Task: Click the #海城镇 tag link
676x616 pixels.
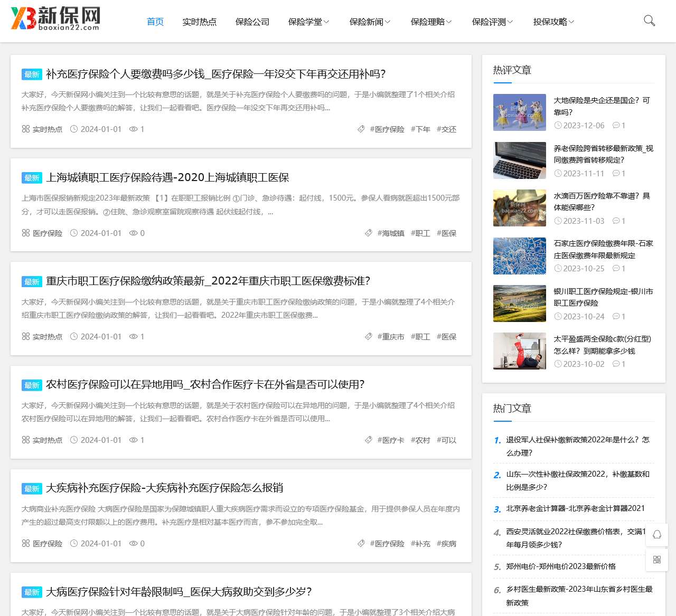Action: tap(391, 233)
